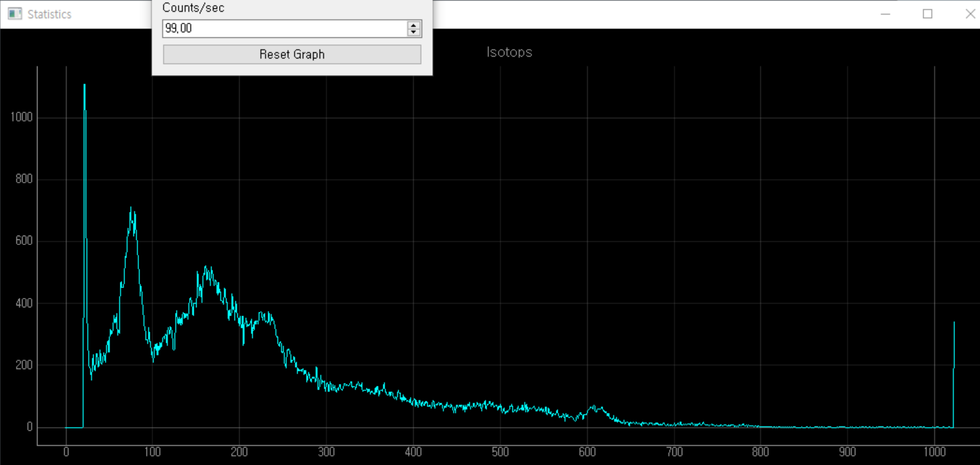Click the Isotops graph title

click(509, 52)
